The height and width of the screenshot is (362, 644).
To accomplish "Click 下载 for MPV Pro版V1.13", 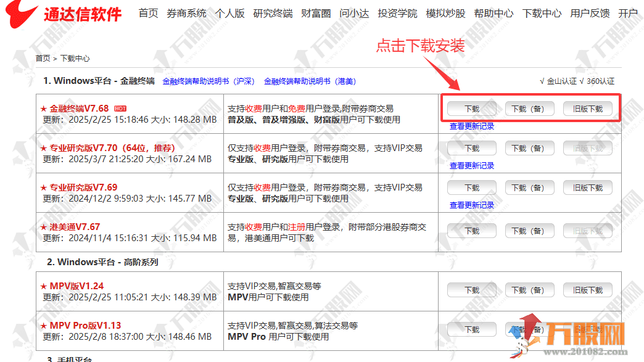I will [x=472, y=329].
